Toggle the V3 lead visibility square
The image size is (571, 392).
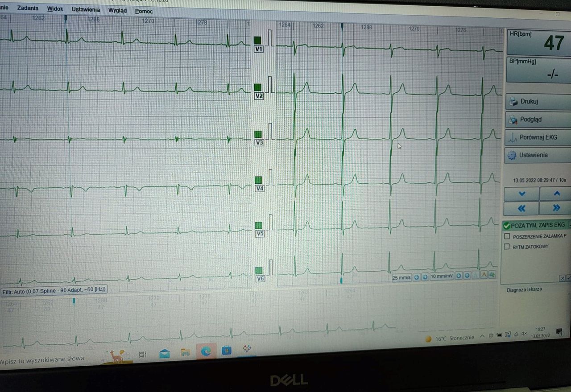pyautogui.click(x=258, y=134)
